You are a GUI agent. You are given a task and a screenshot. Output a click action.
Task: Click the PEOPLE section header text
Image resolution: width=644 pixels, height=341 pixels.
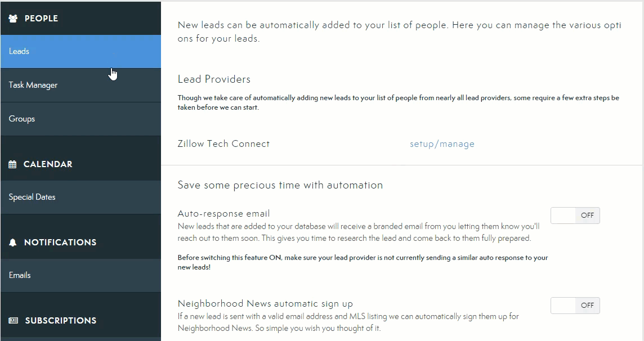pyautogui.click(x=41, y=19)
